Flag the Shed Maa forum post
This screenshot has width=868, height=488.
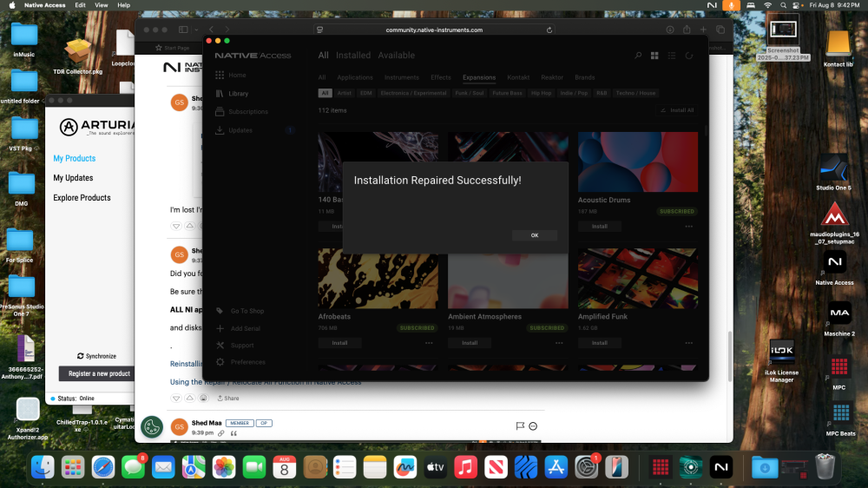pyautogui.click(x=520, y=426)
